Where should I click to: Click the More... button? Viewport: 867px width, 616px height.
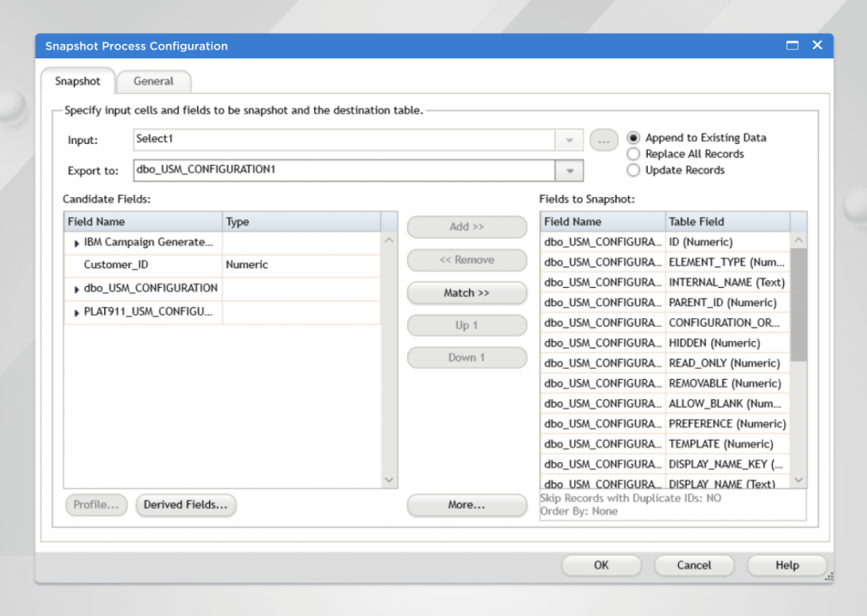coord(467,505)
